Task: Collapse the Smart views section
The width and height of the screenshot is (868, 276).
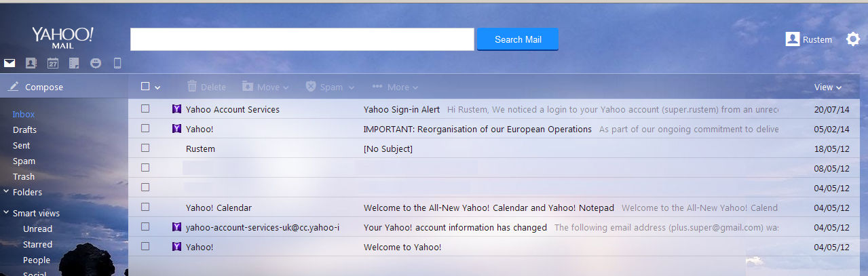Action: [x=6, y=213]
